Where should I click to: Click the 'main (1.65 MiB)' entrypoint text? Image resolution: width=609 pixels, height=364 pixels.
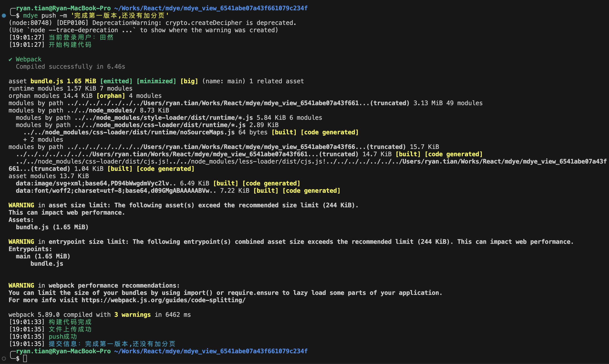(x=43, y=256)
